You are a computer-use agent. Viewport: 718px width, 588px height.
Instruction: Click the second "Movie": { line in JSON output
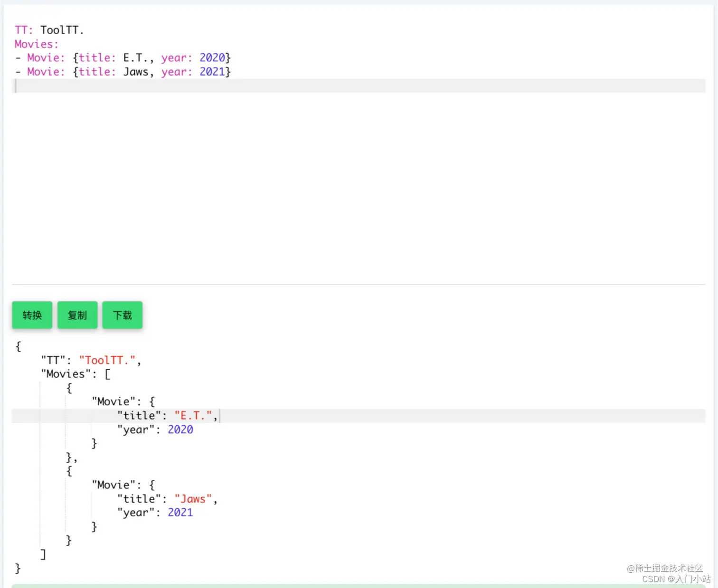(x=123, y=485)
